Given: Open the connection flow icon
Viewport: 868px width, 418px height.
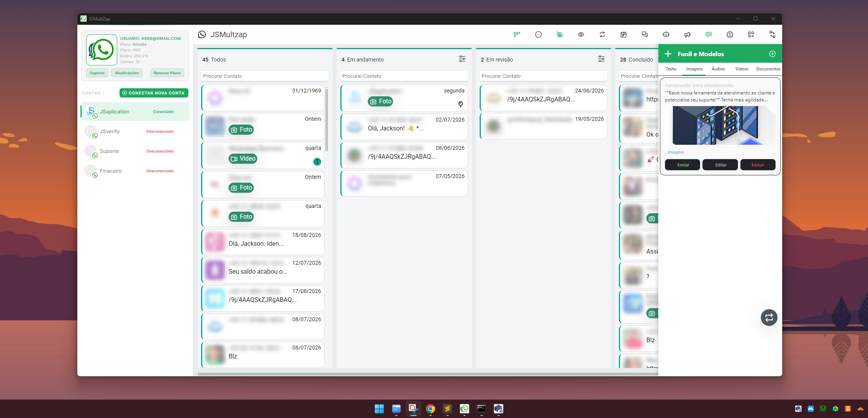Looking at the screenshot, I should click(x=772, y=34).
